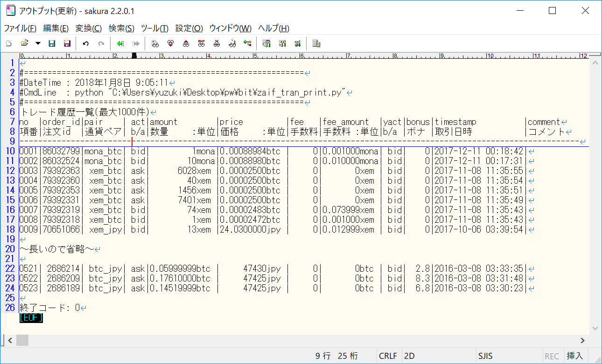Click the [EOF] marker in the editor

pos(30,318)
